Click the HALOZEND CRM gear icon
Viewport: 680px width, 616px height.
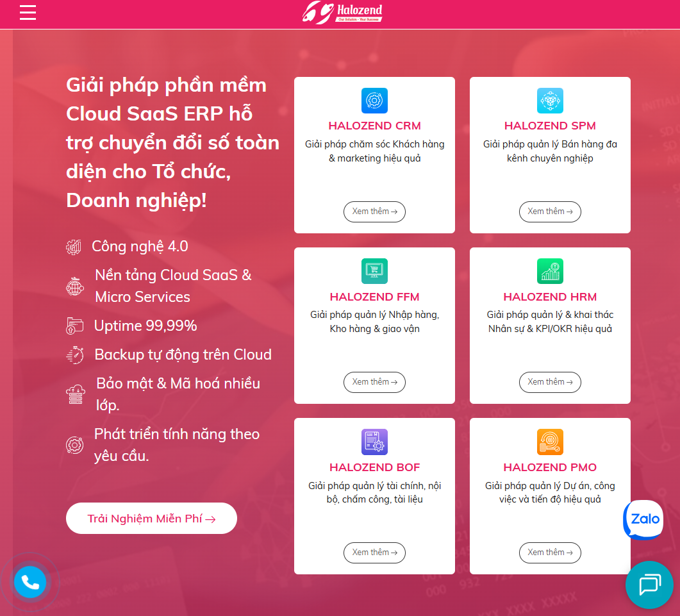[374, 101]
